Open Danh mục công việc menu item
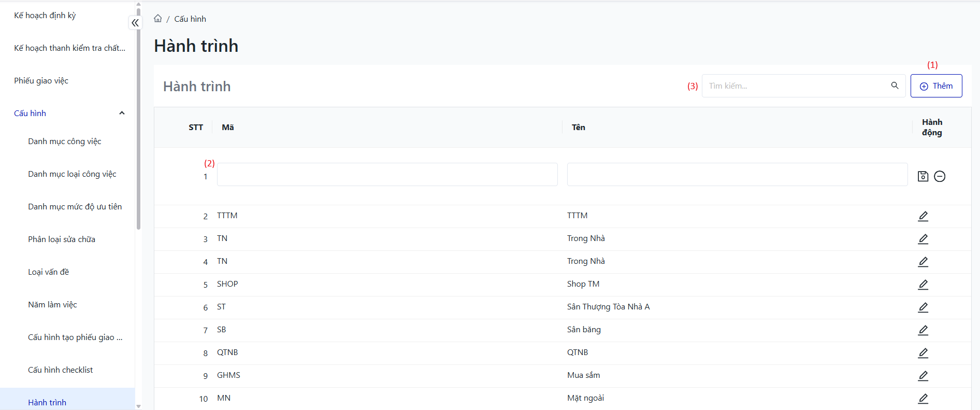The width and height of the screenshot is (980, 410). tap(65, 141)
